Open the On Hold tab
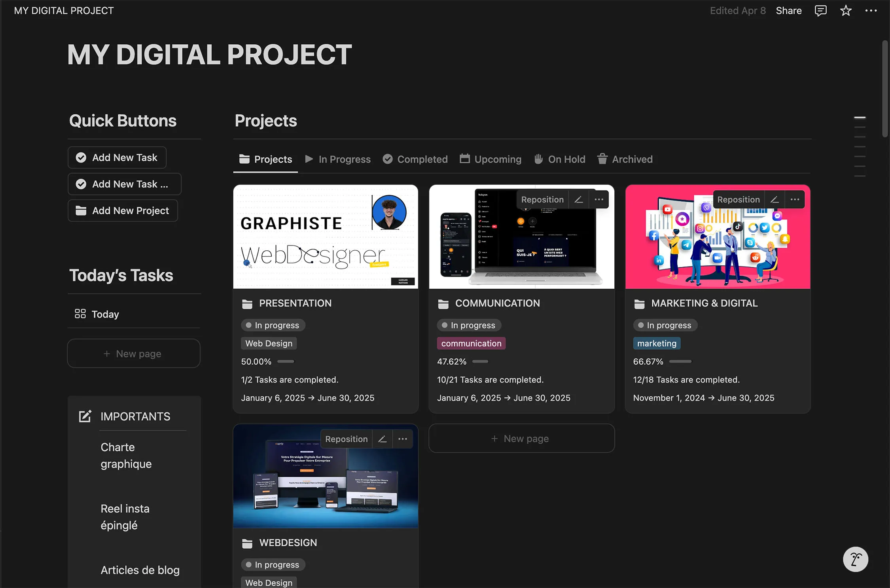This screenshot has width=890, height=588. coord(559,159)
